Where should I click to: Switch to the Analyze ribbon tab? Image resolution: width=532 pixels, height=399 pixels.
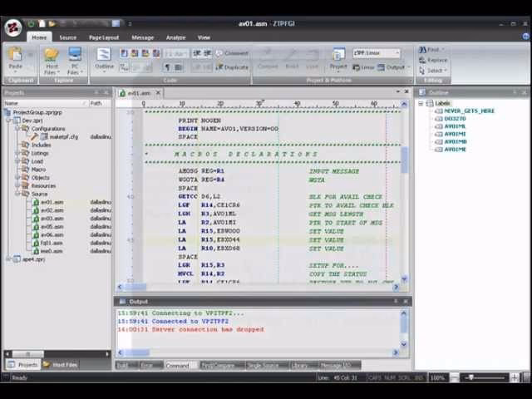[x=175, y=37]
